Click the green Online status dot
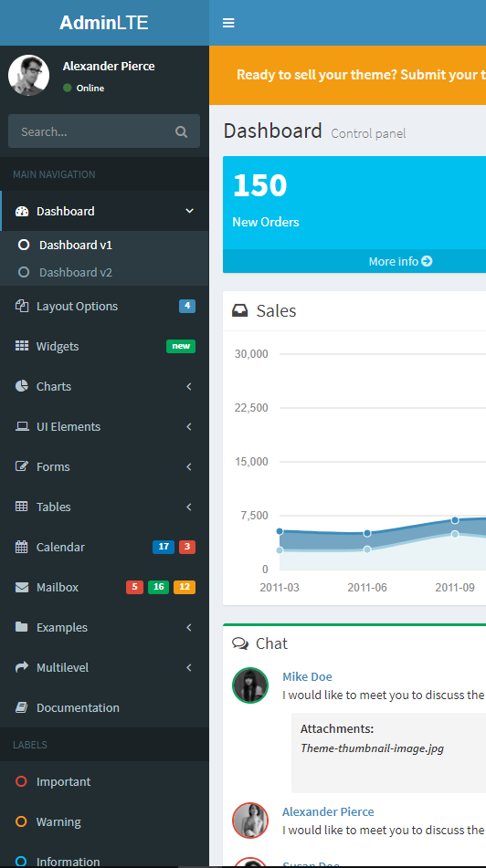This screenshot has width=486, height=868. pyautogui.click(x=68, y=88)
